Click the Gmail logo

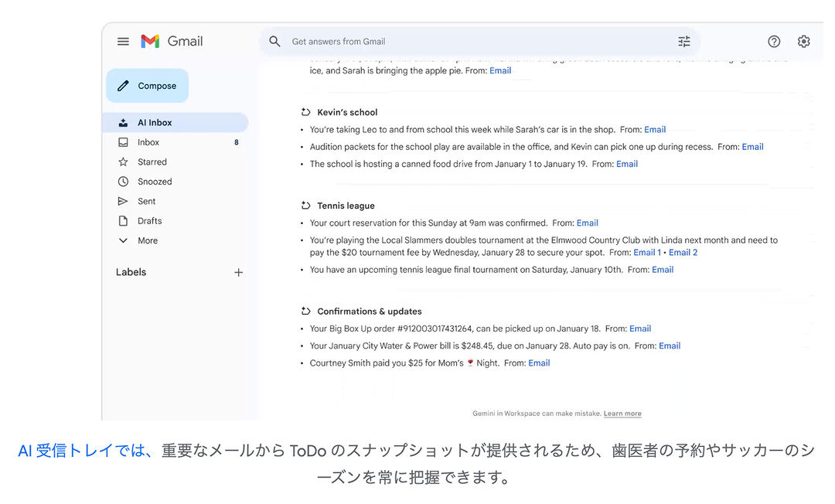(172, 42)
